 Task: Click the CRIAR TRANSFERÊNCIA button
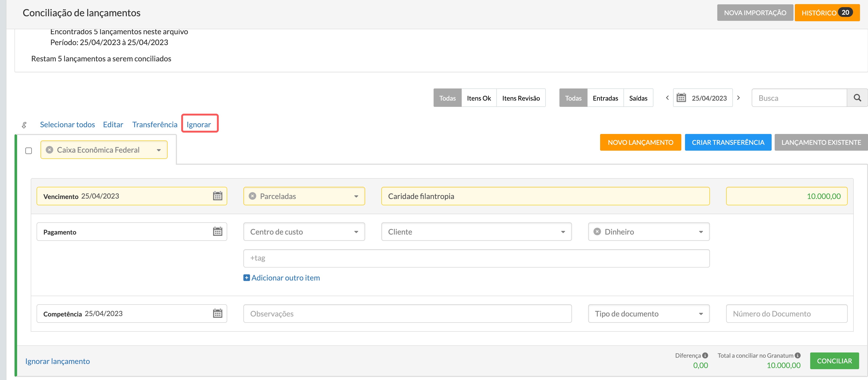(728, 142)
